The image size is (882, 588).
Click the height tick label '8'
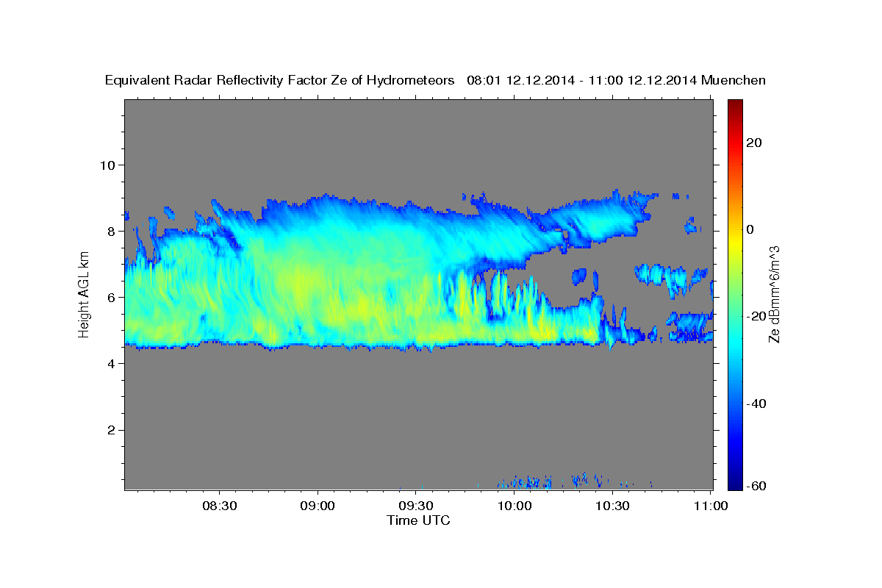tap(110, 231)
